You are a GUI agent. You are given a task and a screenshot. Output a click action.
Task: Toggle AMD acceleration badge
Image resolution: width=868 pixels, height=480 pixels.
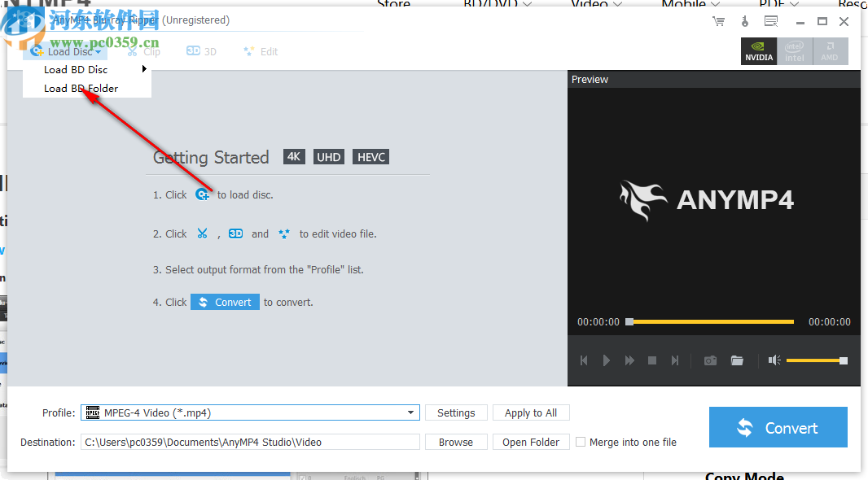click(830, 51)
